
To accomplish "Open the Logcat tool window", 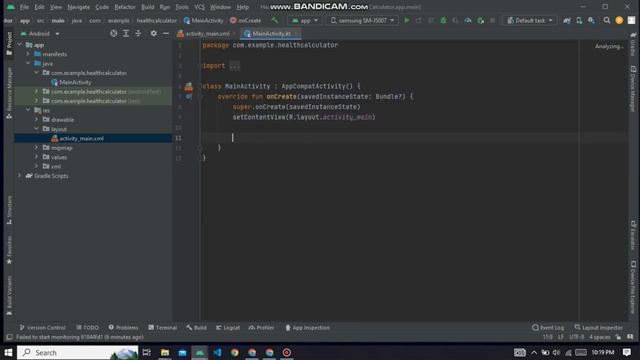I will click(228, 328).
